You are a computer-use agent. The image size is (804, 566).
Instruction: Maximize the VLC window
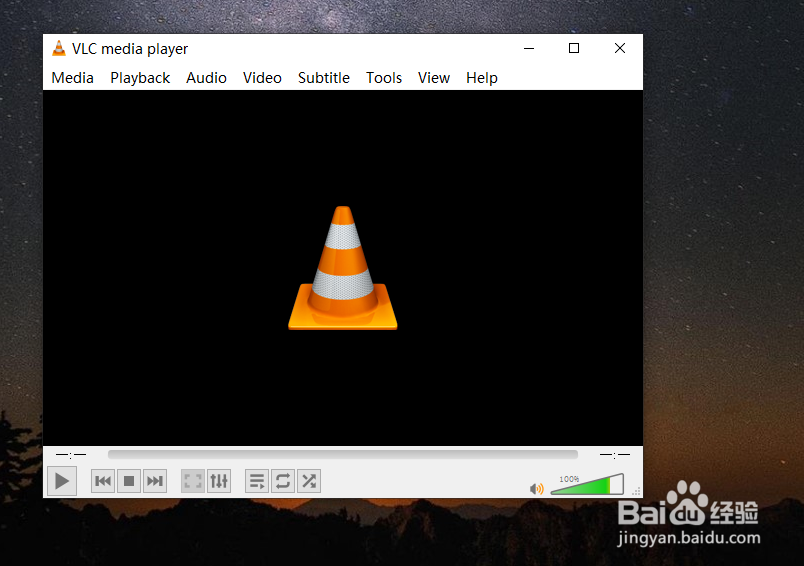pos(574,48)
